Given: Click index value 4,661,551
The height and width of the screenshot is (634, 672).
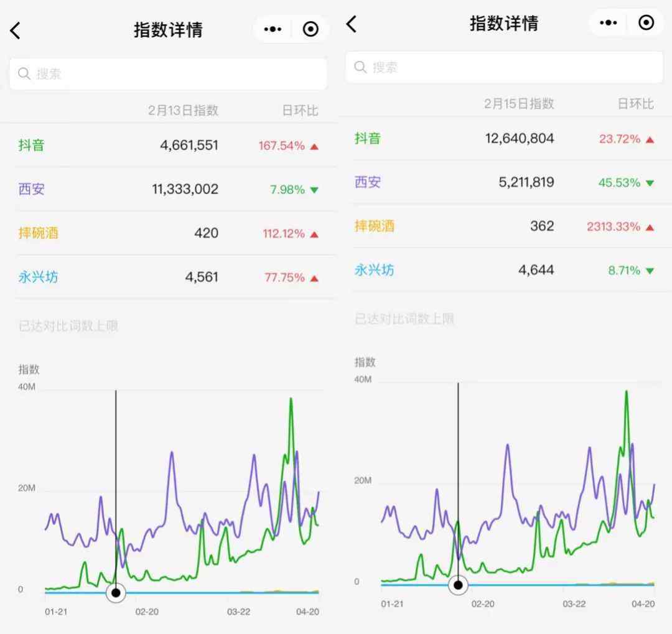Looking at the screenshot, I should pyautogui.click(x=189, y=146).
